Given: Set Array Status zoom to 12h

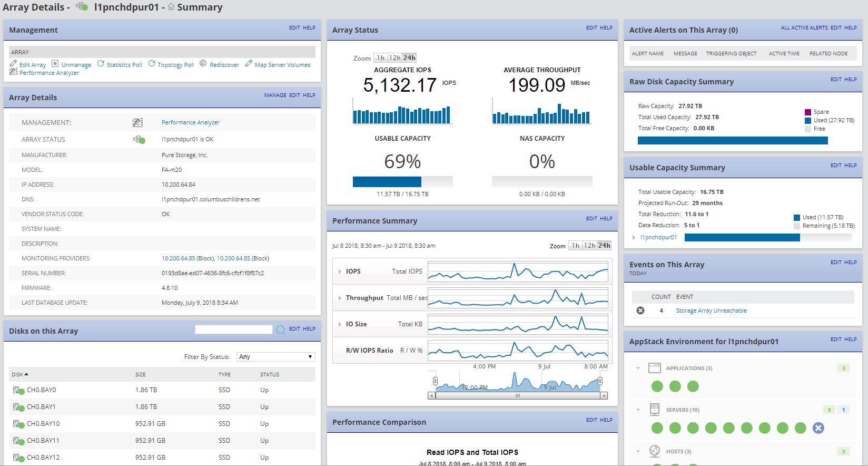Looking at the screenshot, I should coord(394,58).
